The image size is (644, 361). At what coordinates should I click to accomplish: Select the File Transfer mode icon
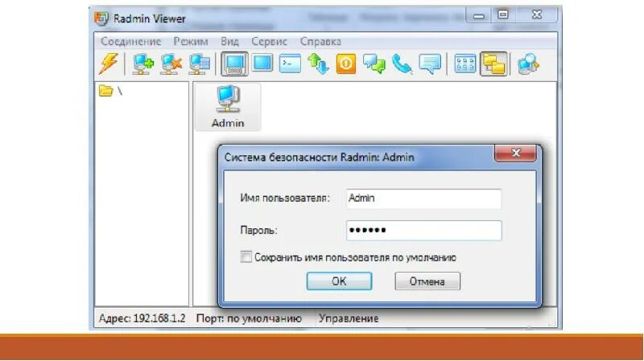click(318, 64)
